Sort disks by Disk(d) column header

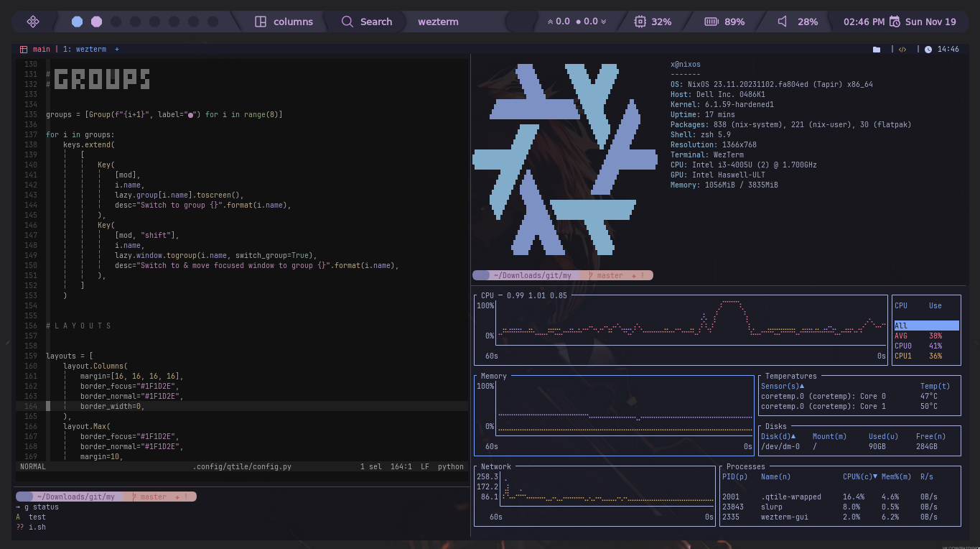(778, 436)
